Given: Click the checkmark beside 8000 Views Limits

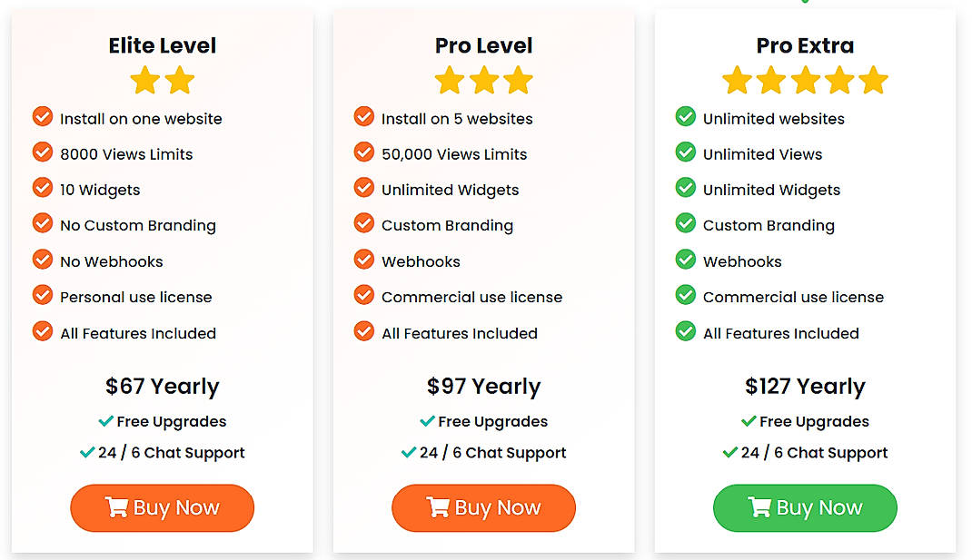Looking at the screenshot, I should tap(42, 153).
